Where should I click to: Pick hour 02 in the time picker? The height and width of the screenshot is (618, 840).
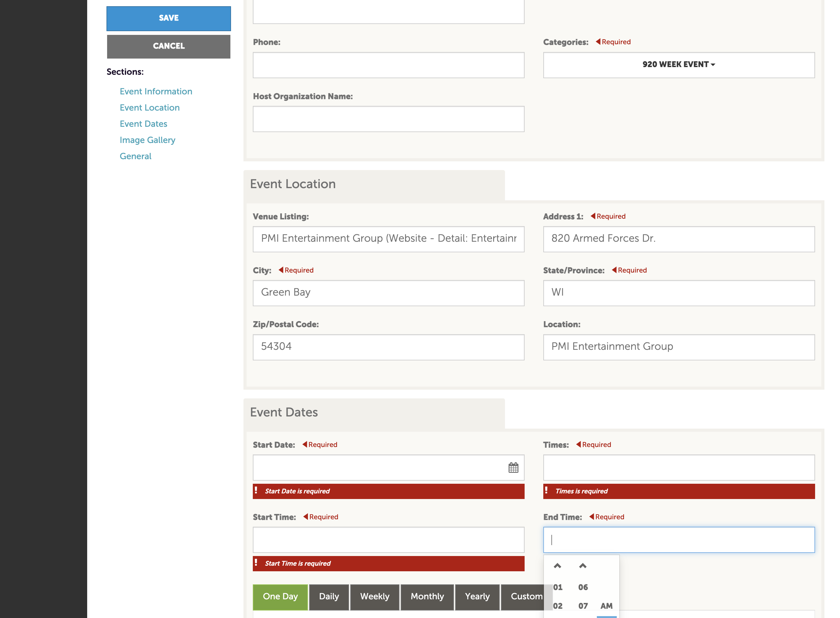click(558, 606)
